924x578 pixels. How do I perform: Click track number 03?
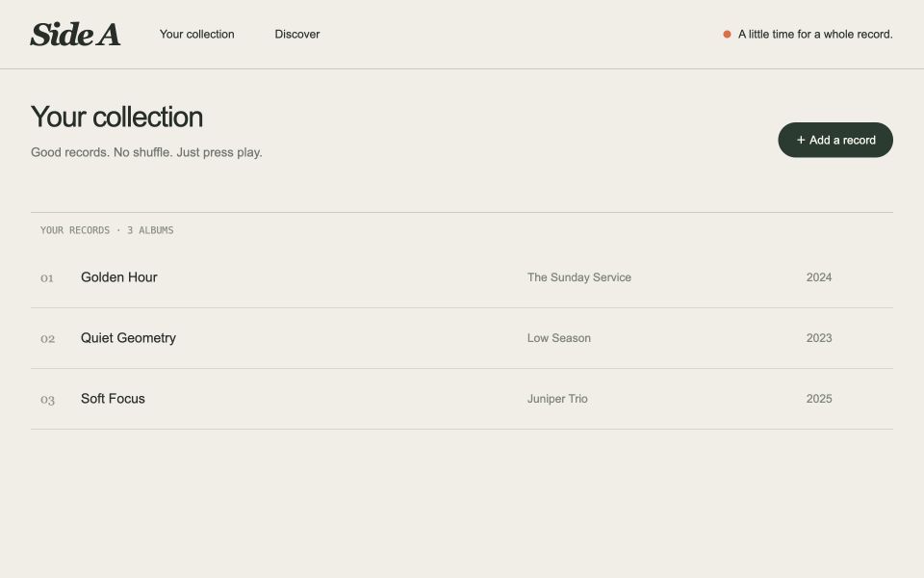(47, 400)
